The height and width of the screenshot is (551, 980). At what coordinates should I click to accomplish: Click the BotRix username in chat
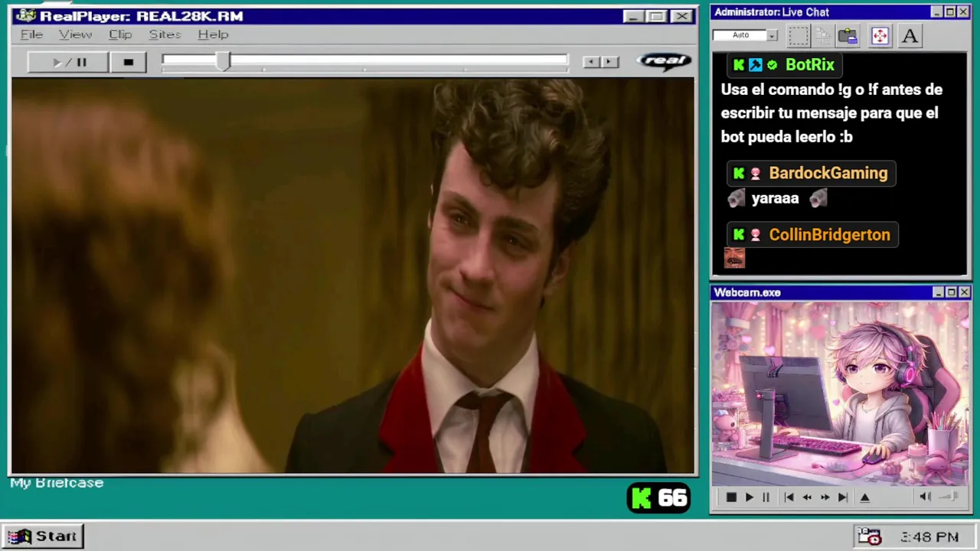809,65
